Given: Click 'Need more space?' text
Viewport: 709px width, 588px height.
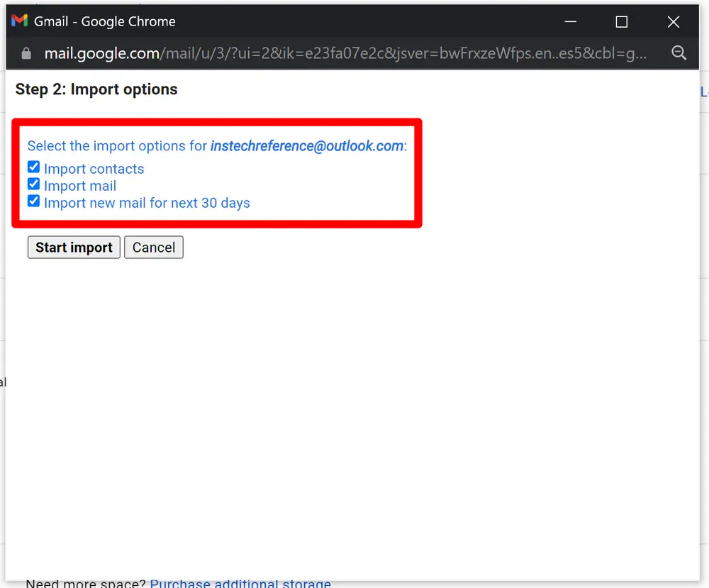Looking at the screenshot, I should point(86,584).
